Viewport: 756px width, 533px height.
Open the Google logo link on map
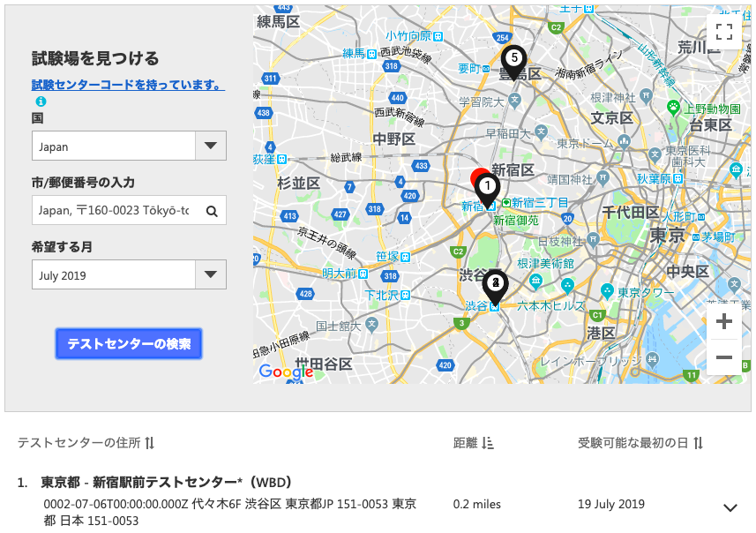(x=286, y=372)
